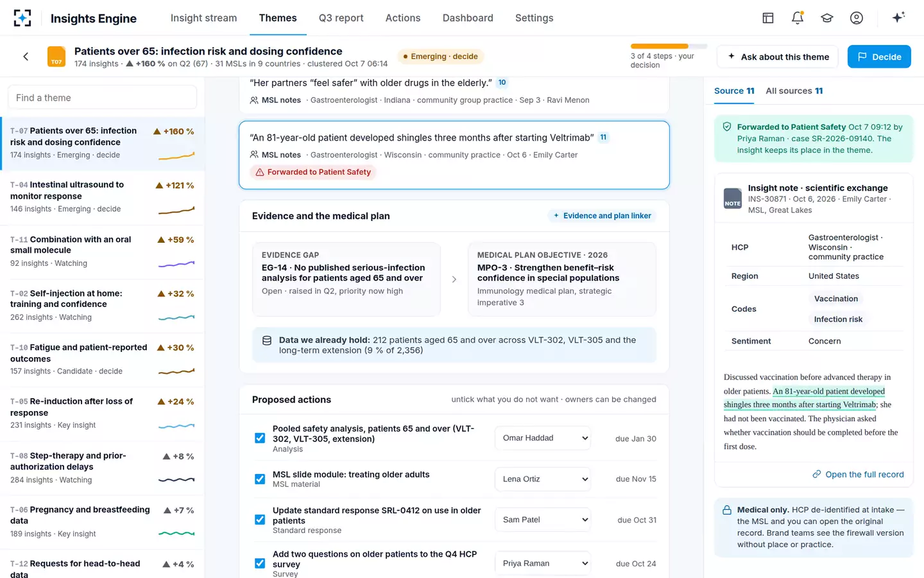Click the lock icon beside Medical only

coord(727,510)
